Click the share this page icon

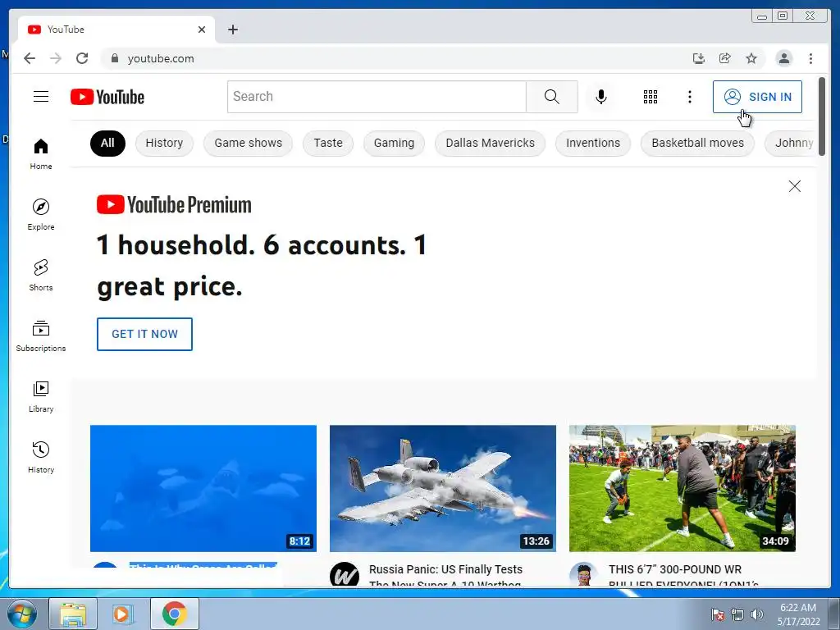click(x=725, y=58)
